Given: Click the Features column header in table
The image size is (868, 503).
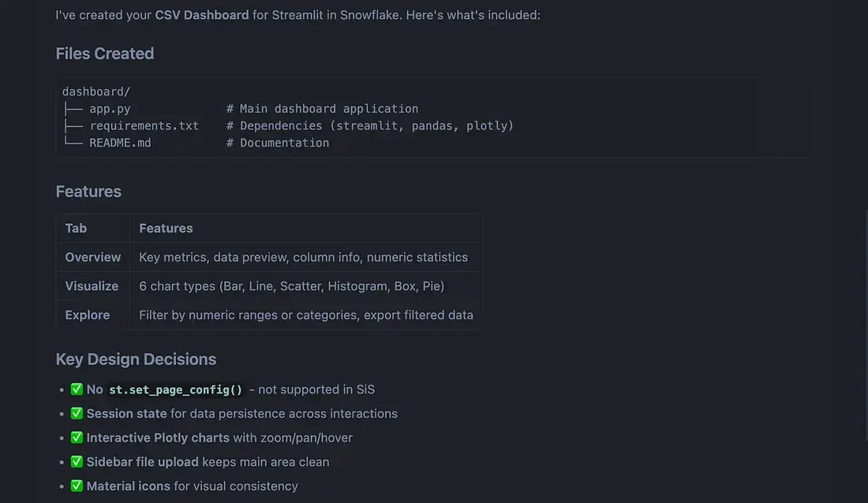Looking at the screenshot, I should pos(166,228).
